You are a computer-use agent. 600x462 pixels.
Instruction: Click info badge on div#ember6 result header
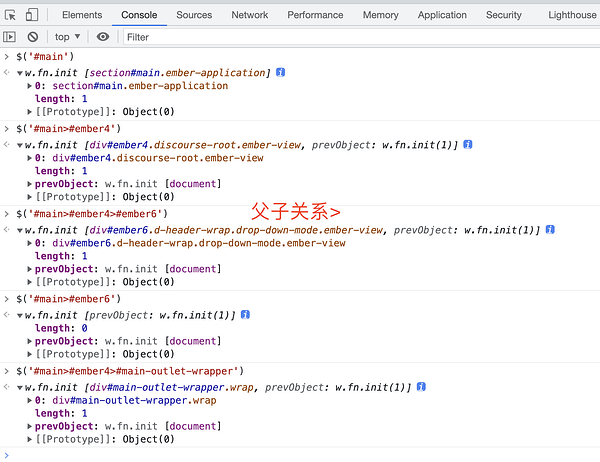(x=550, y=229)
